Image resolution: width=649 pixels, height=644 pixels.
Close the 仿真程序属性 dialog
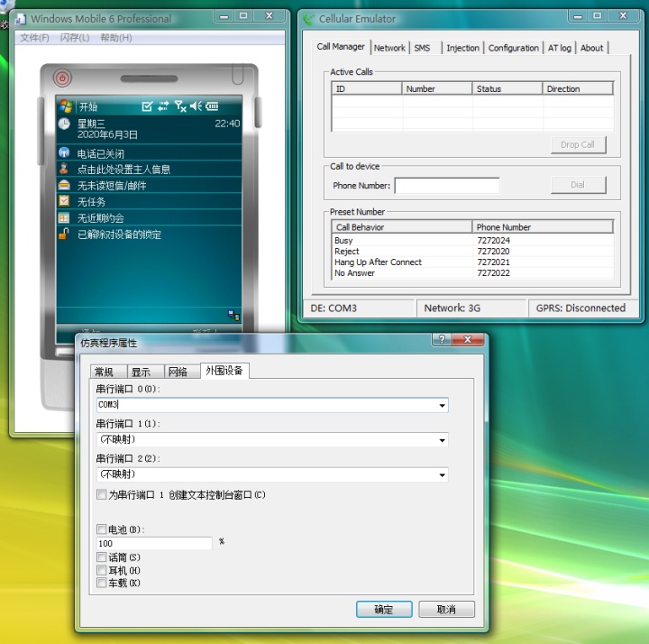tap(468, 340)
